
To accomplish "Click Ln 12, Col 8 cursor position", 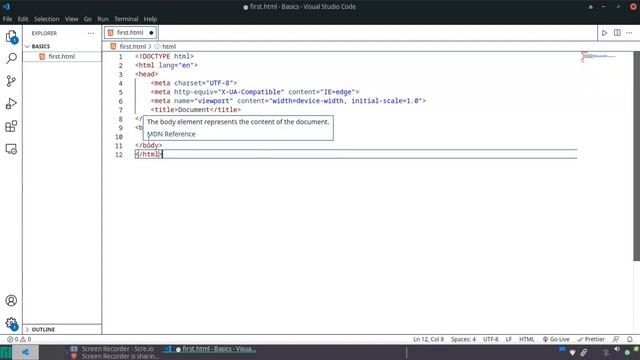I will tap(428, 339).
